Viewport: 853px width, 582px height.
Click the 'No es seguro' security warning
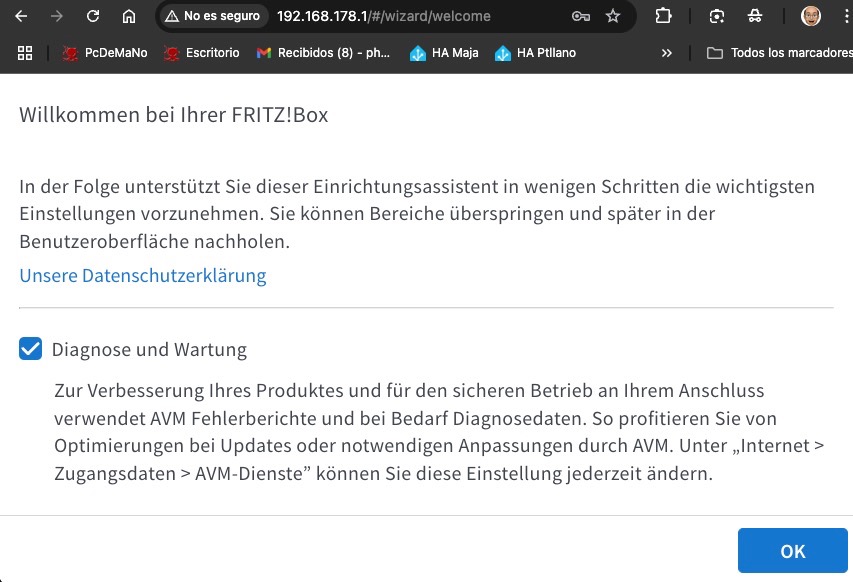pos(212,16)
